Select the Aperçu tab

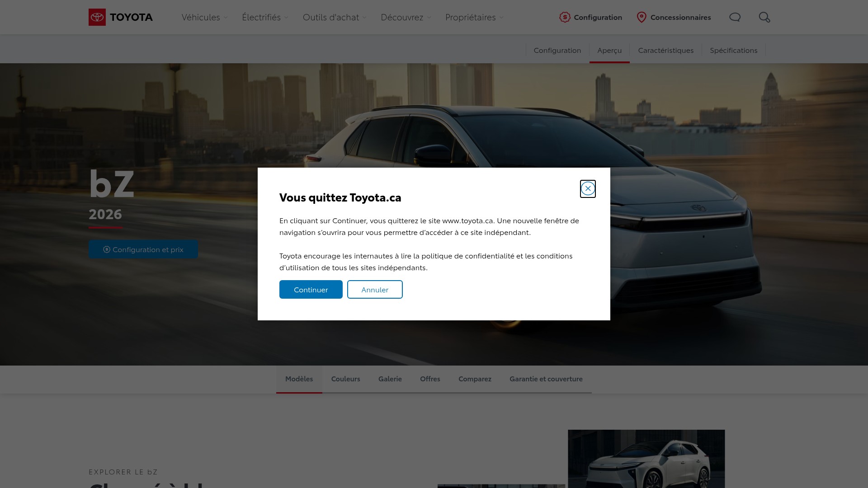click(609, 50)
